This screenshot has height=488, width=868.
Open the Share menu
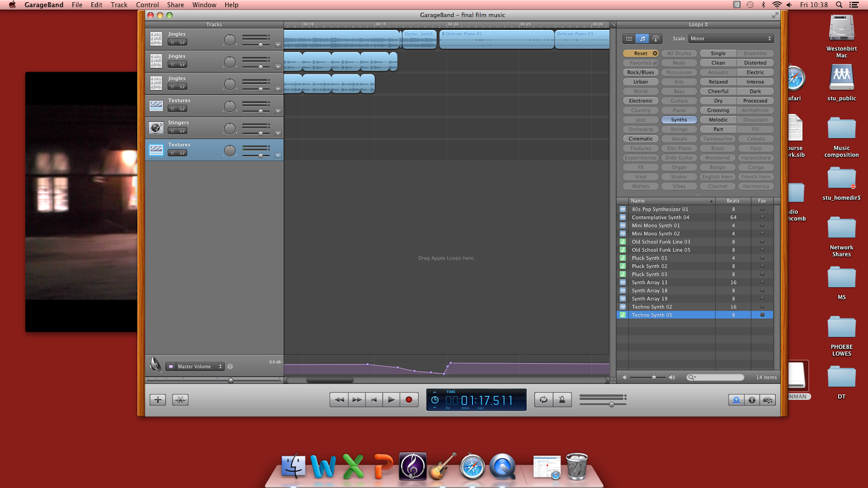pyautogui.click(x=175, y=5)
